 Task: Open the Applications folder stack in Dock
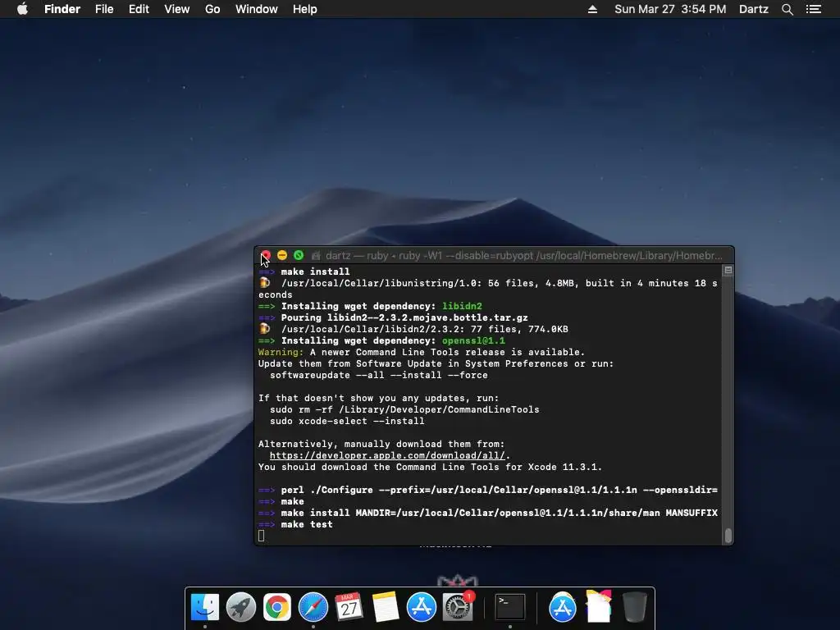click(x=563, y=608)
